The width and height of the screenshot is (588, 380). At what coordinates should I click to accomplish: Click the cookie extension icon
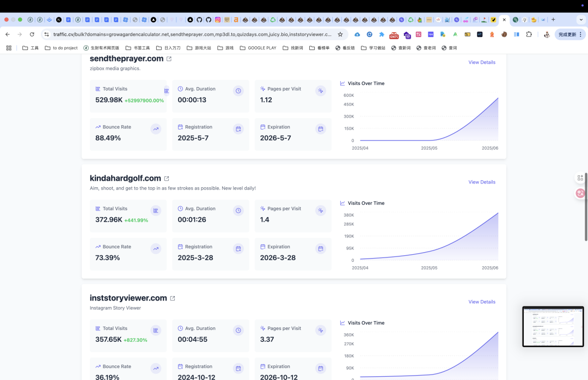pyautogui.click(x=504, y=34)
